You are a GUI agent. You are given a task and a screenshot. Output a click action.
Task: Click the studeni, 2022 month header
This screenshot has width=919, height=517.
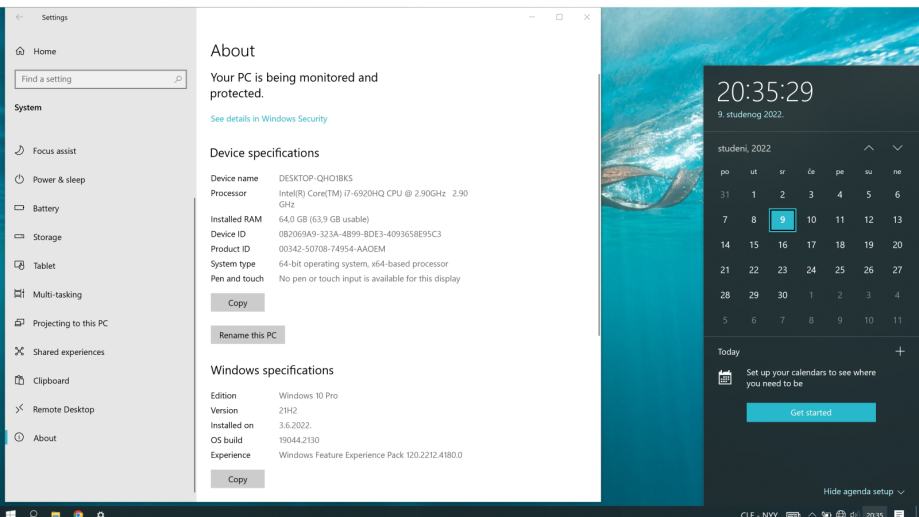point(744,148)
